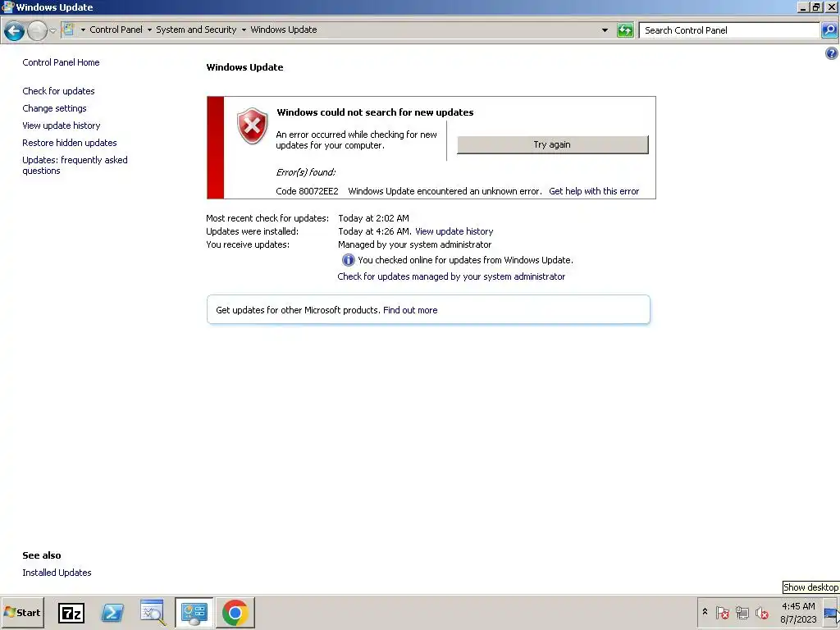Expand dropdown arrow after Control Panel breadcrumb
840x630 pixels.
(149, 30)
